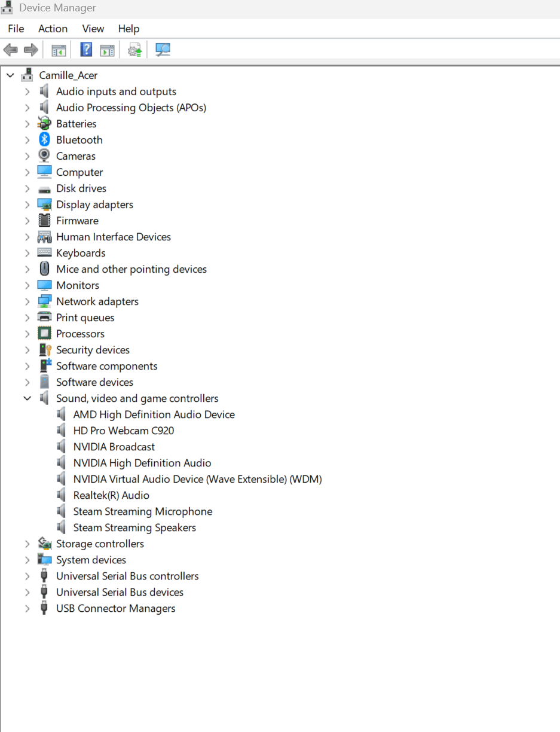This screenshot has height=732, width=560.
Task: Expand the Storage controllers category
Action: [x=27, y=544]
